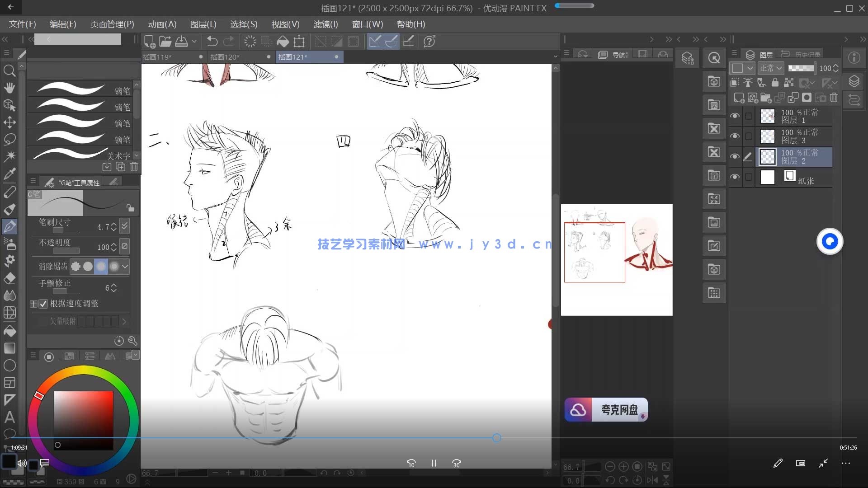Image resolution: width=868 pixels, height=488 pixels.
Task: Create a new layer folder
Action: point(766,98)
